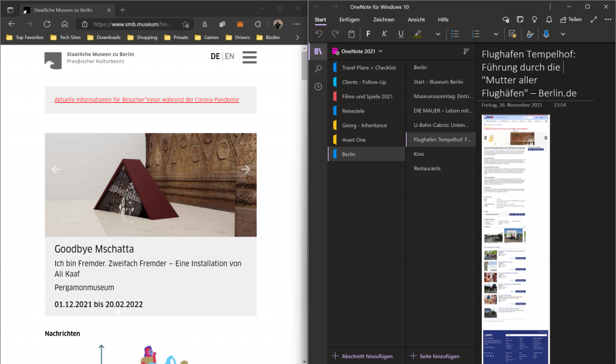
Task: Open the Zeichnen ribbon tab
Action: [383, 20]
